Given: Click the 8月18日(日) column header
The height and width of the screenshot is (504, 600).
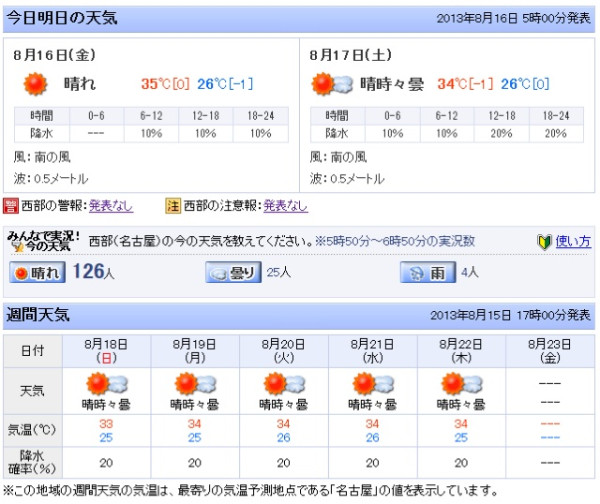Looking at the screenshot, I should coord(106,351).
